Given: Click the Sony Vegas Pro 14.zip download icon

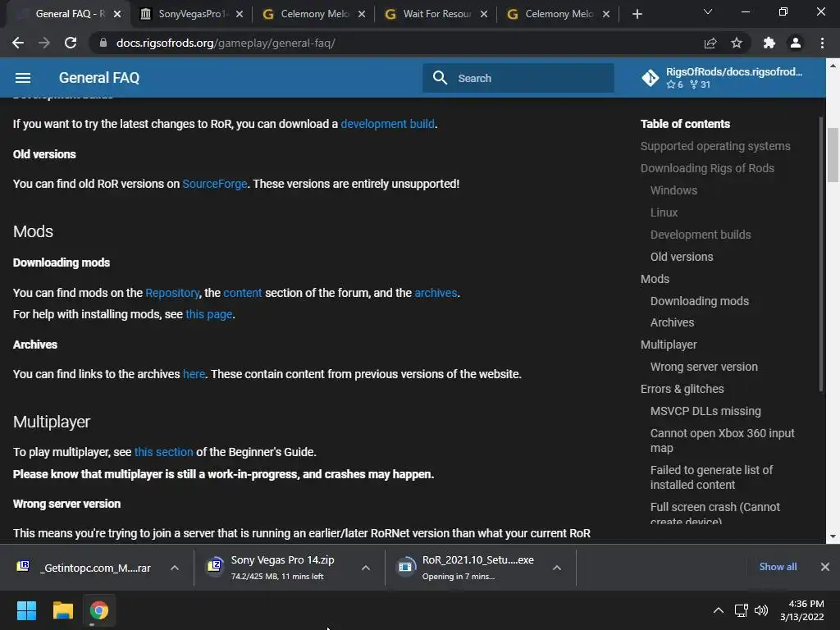Looking at the screenshot, I should tap(214, 565).
